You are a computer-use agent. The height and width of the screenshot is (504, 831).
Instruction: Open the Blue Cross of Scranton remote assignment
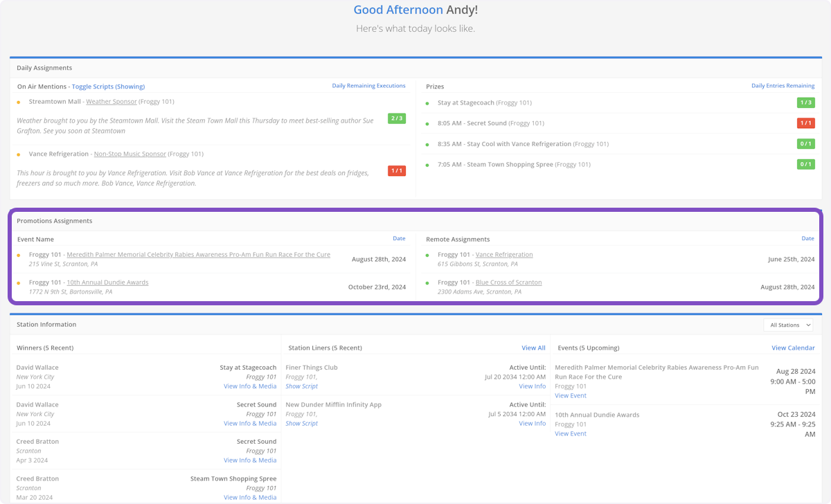[508, 282]
